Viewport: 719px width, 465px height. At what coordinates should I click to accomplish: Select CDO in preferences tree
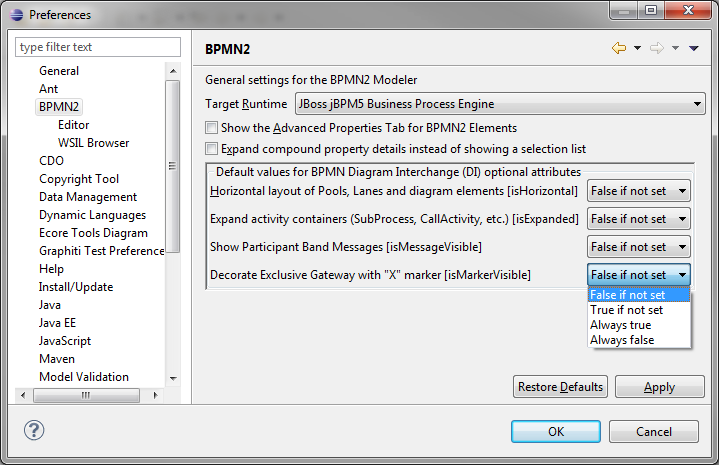[x=51, y=161]
